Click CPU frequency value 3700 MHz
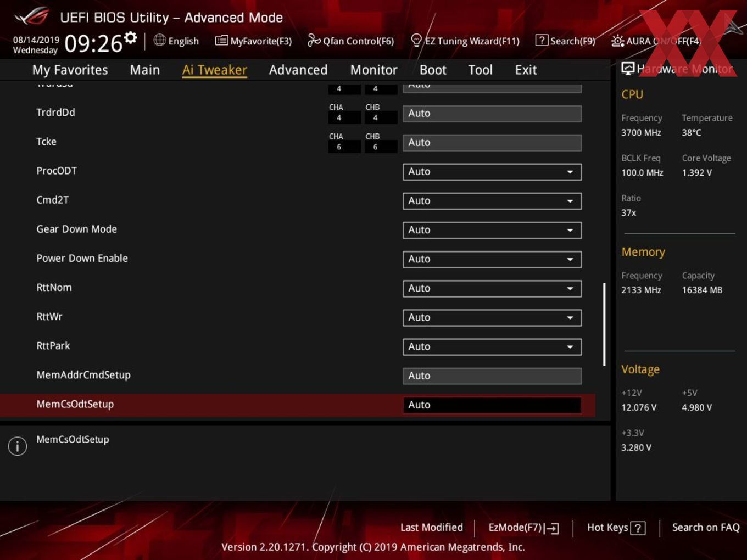747x560 pixels. (641, 132)
